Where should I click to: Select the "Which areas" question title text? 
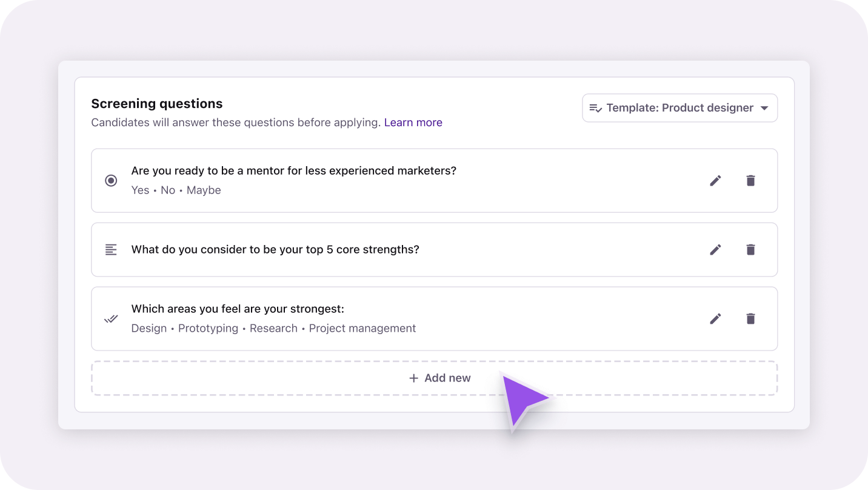[238, 309]
